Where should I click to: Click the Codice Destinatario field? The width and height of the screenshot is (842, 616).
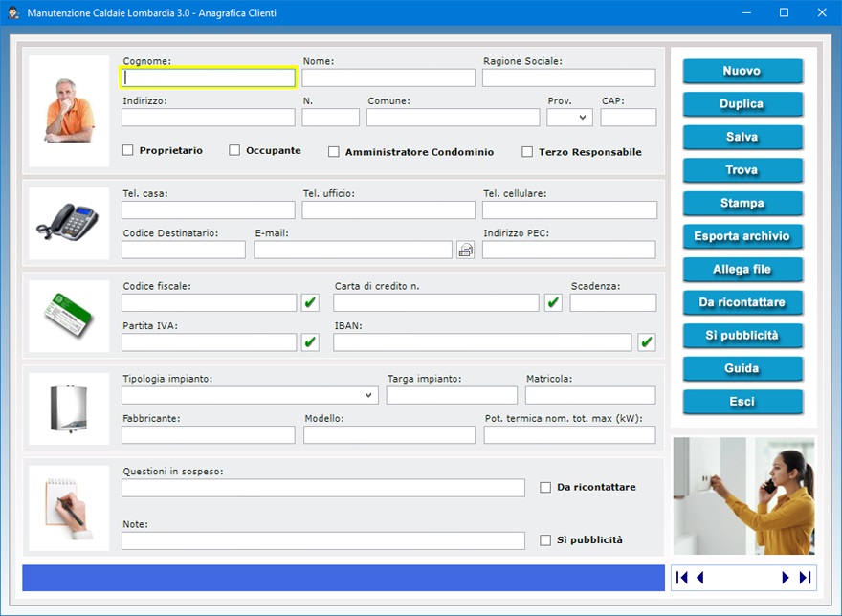point(184,250)
